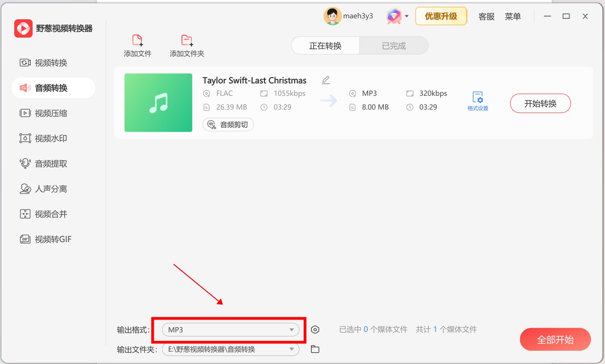
Task: Switch to the 正在转换 tab
Action: (325, 46)
